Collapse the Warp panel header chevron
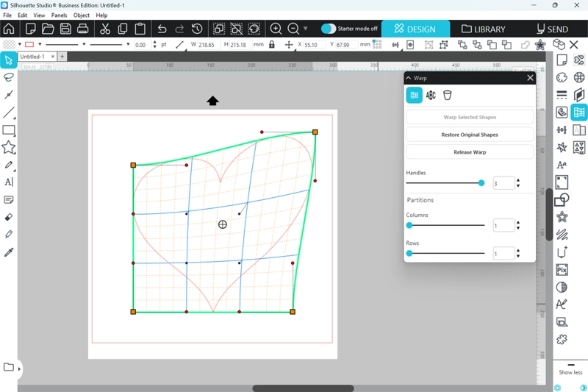Screen dimensions: 588x392 point(409,78)
